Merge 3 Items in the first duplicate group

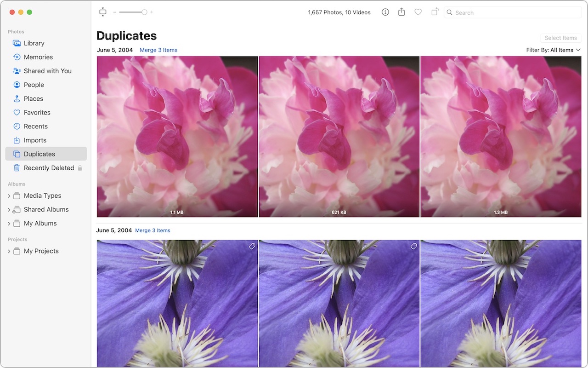coord(158,50)
